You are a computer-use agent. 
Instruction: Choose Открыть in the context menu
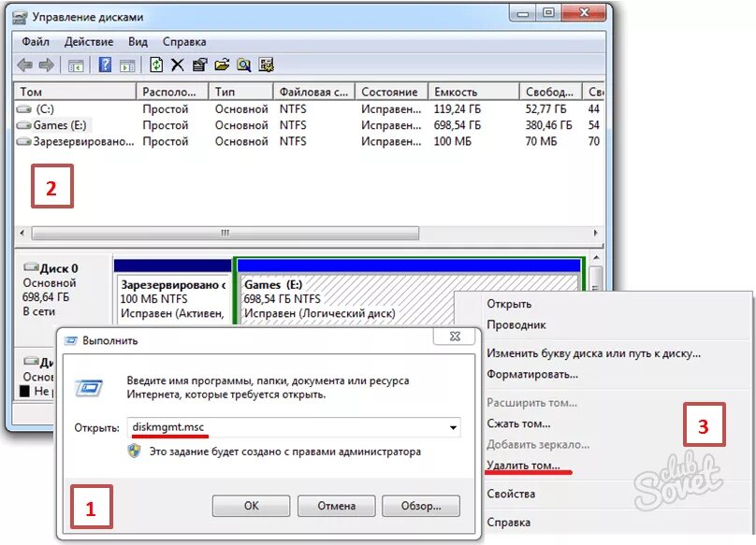[x=509, y=304]
